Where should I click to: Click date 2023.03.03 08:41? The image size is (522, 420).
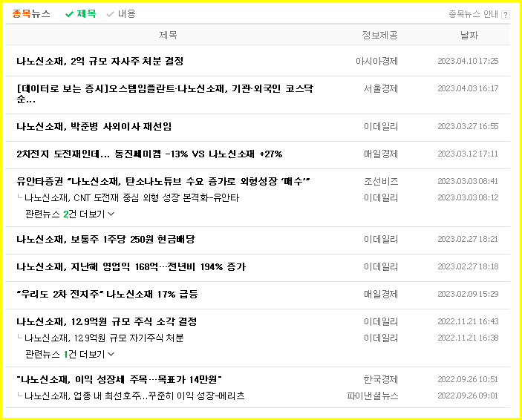click(468, 181)
